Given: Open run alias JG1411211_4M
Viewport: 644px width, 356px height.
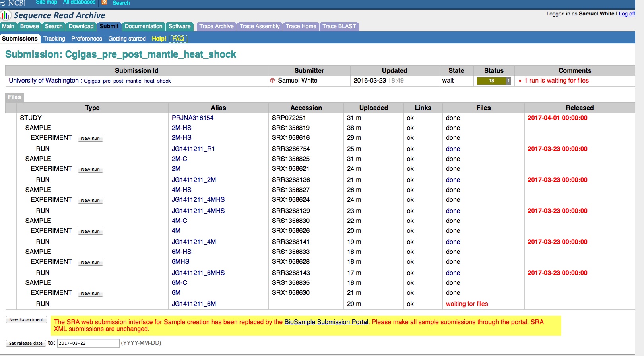Looking at the screenshot, I should [x=194, y=242].
